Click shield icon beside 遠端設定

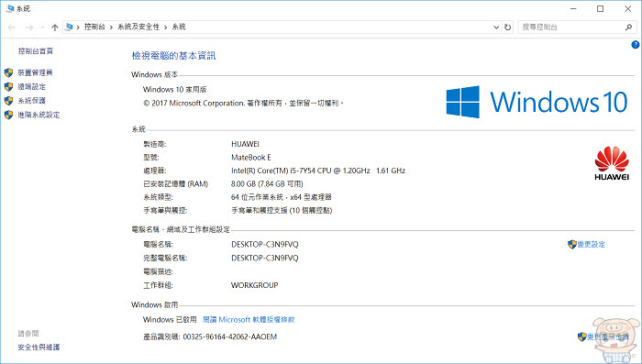(8, 87)
